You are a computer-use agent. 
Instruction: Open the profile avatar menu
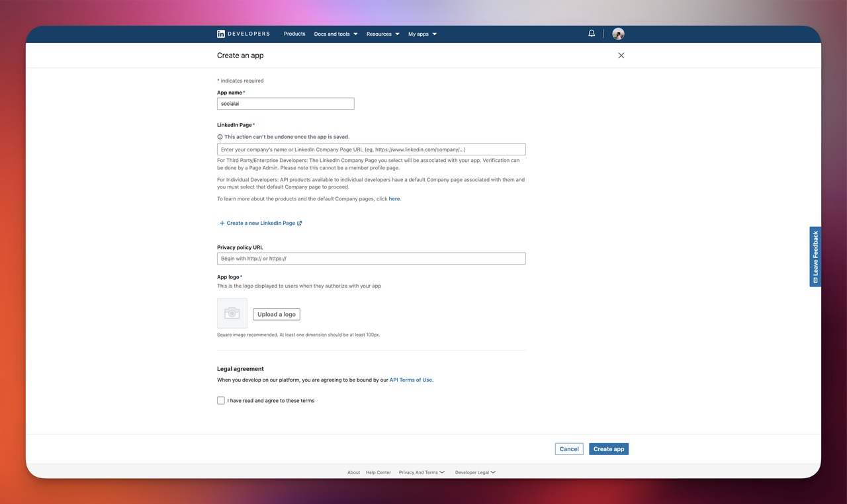pyautogui.click(x=618, y=34)
